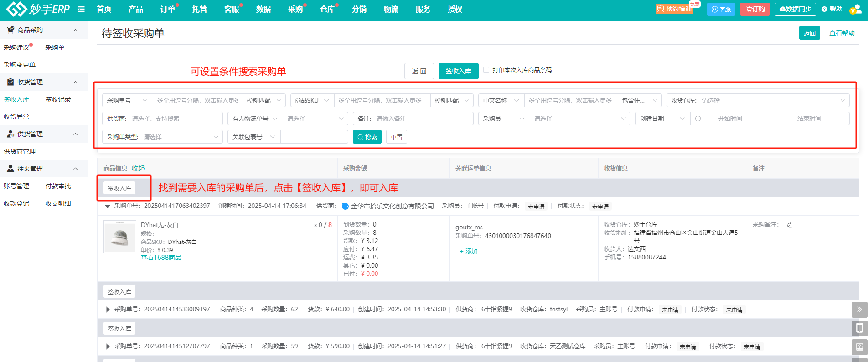Click the 往来管理 person icon
This screenshot has width=868, height=362.
click(x=10, y=169)
